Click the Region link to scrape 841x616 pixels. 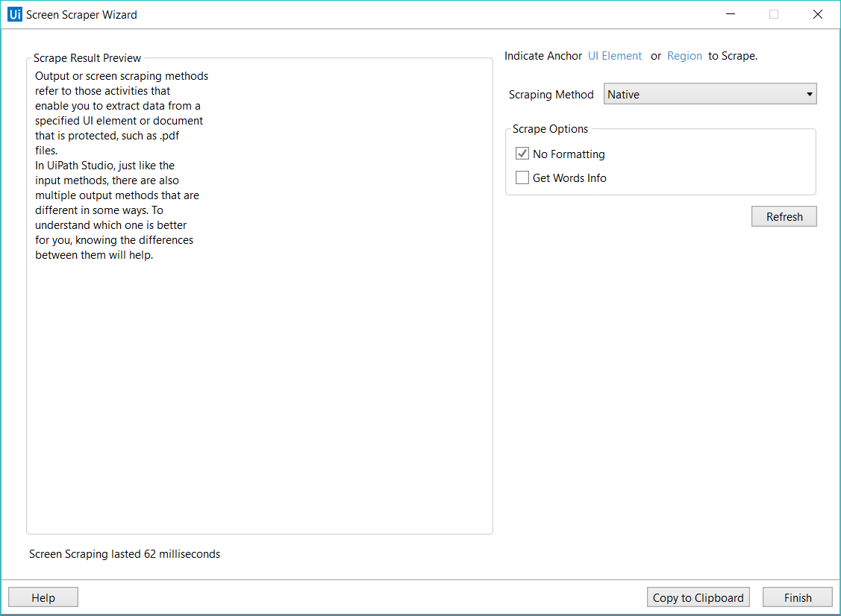(684, 56)
